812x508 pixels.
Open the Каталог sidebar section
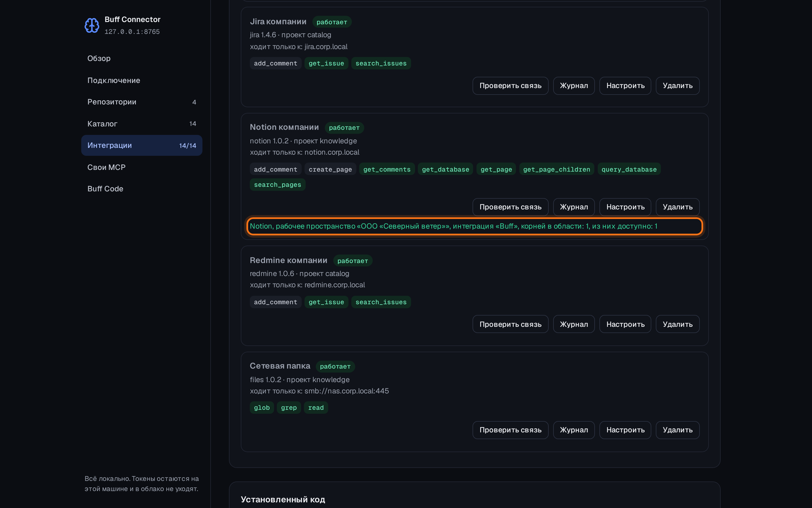(x=142, y=124)
